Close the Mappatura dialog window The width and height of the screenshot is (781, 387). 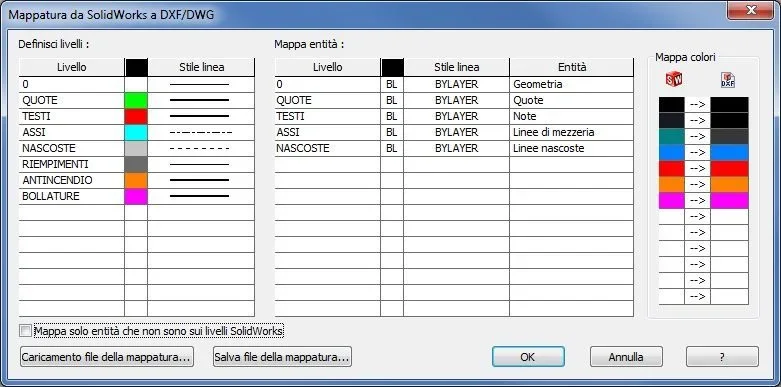750,10
